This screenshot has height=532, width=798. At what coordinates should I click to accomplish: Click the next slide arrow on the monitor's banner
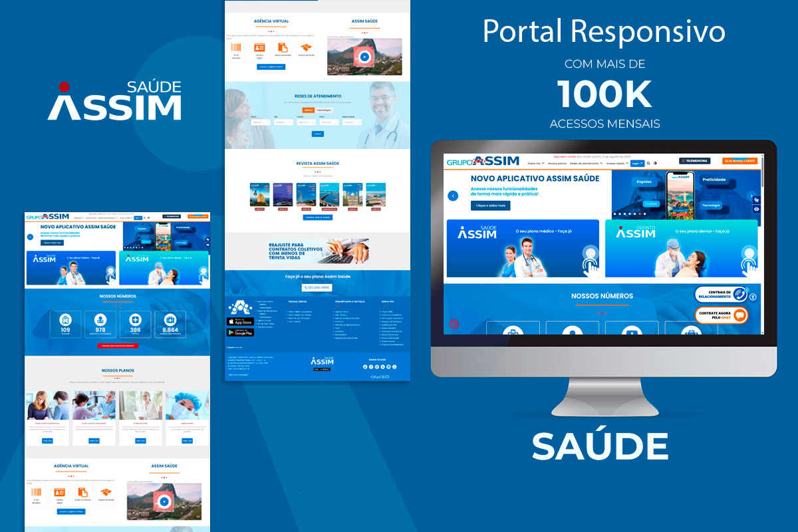(x=752, y=196)
